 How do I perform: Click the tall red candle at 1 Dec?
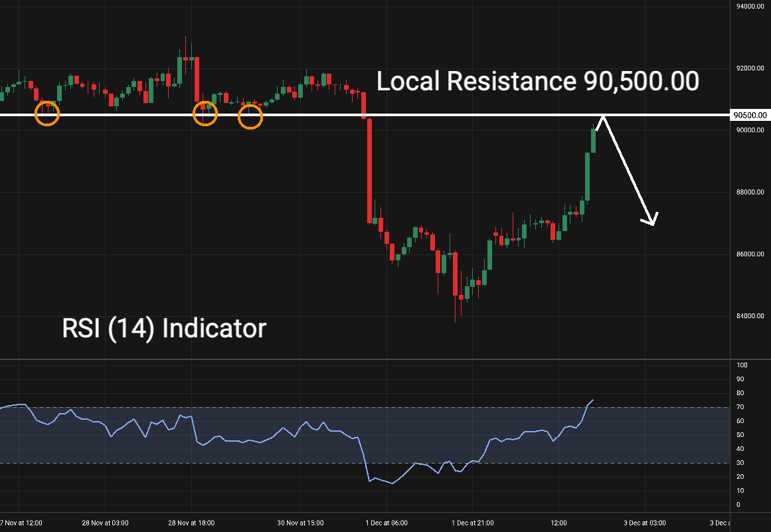(x=369, y=171)
